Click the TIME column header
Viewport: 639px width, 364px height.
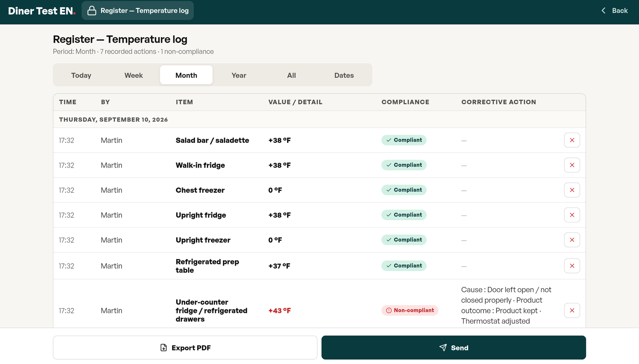[67, 102]
